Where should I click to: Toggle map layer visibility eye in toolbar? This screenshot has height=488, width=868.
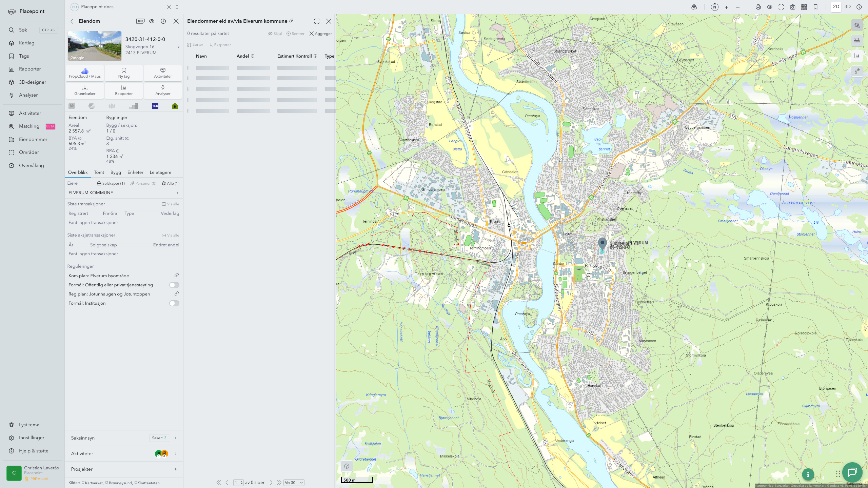[770, 7]
